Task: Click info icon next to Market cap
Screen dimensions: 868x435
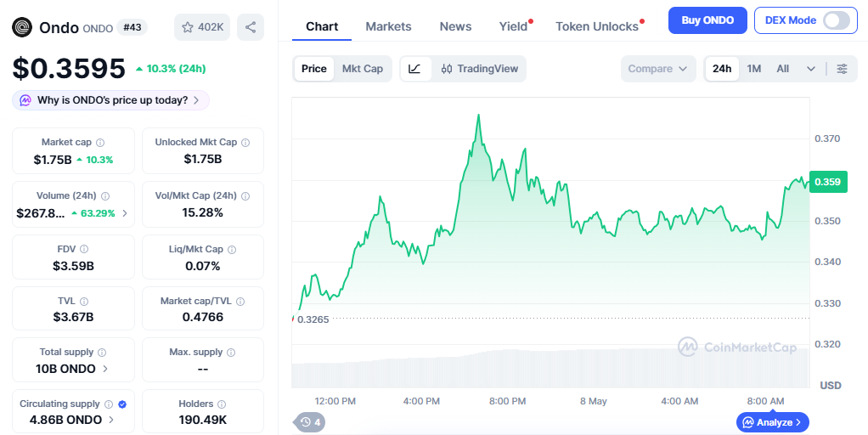Action: [x=100, y=143]
